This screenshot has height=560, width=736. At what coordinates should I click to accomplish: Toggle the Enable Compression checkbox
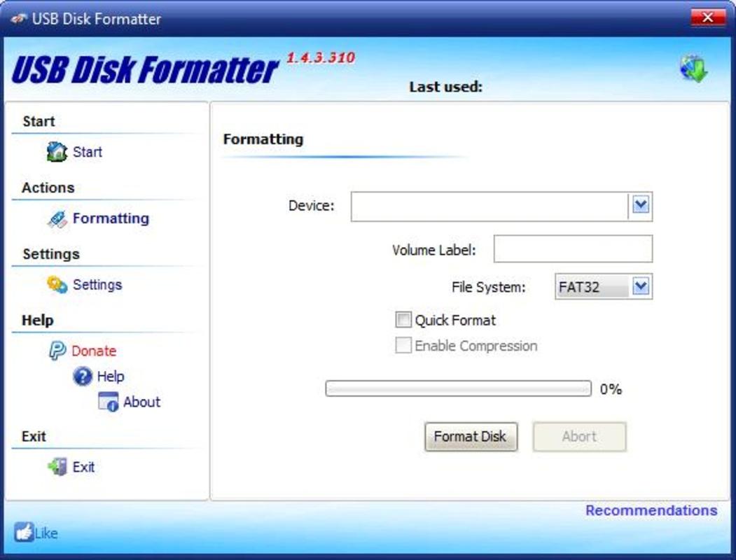tap(404, 345)
